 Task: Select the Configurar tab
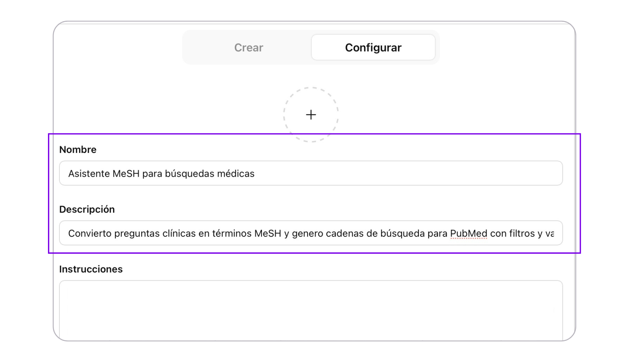coord(373,48)
